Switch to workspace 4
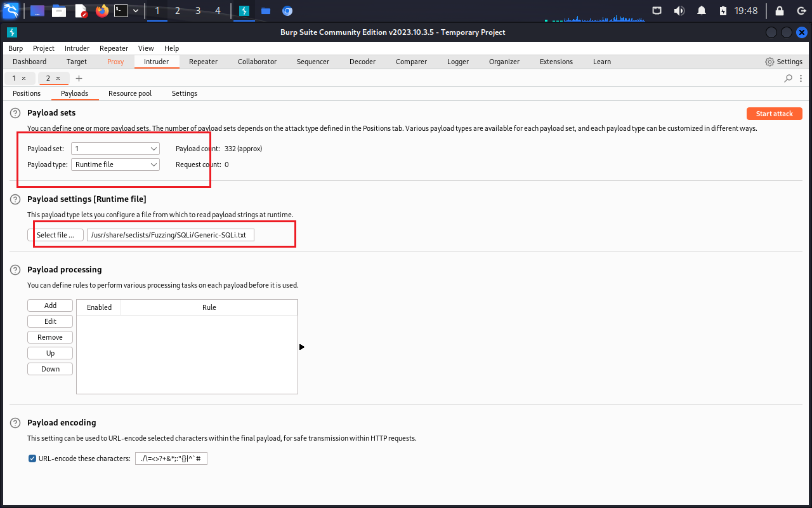This screenshot has height=508, width=812. click(218, 11)
